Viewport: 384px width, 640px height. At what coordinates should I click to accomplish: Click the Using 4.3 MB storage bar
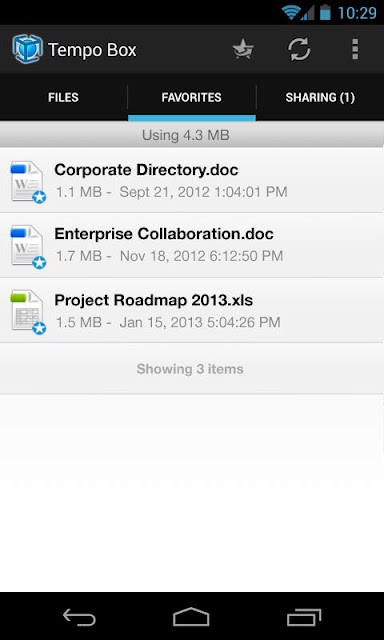(x=192, y=135)
